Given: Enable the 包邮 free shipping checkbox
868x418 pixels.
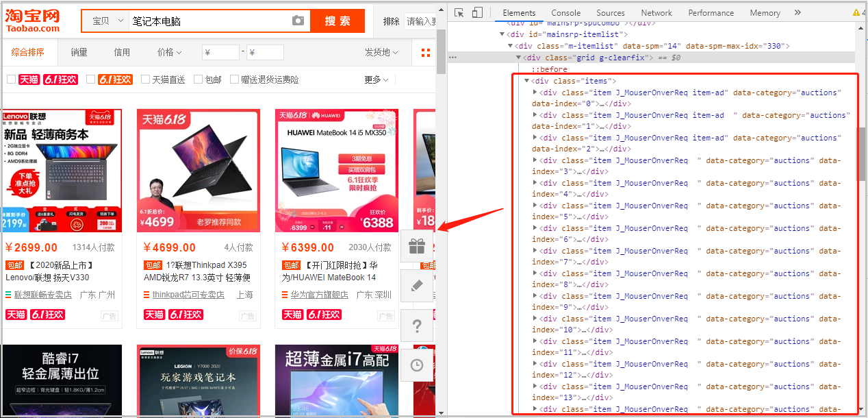Looking at the screenshot, I should click(x=199, y=79).
